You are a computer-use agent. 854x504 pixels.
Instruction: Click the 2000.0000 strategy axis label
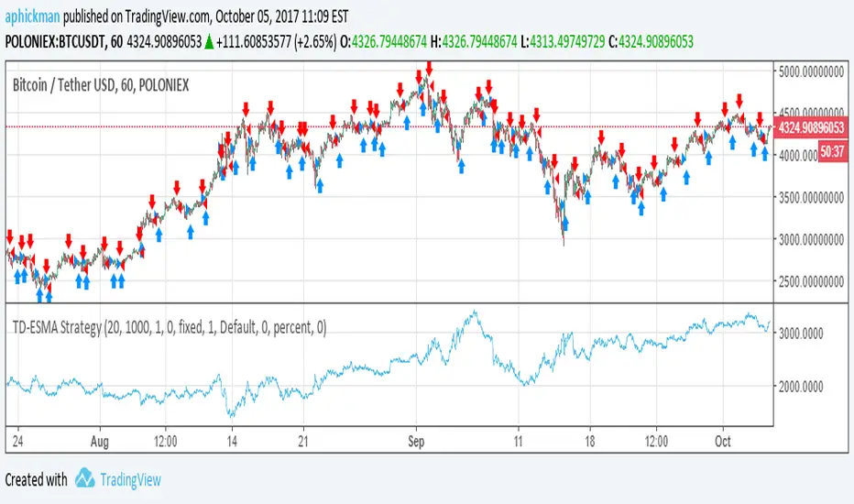click(801, 387)
